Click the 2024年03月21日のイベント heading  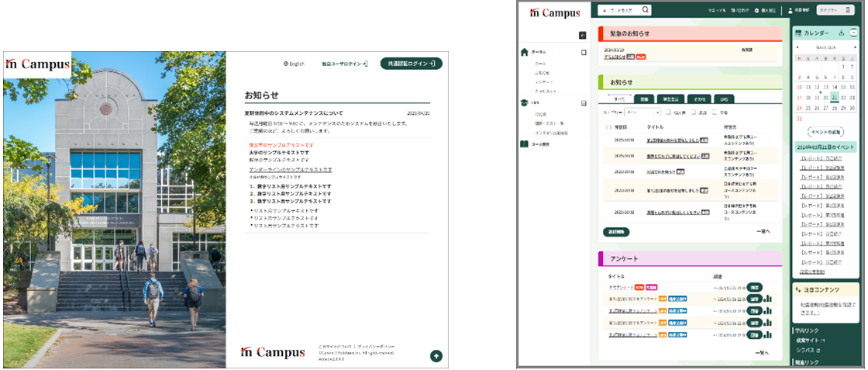coord(827,147)
